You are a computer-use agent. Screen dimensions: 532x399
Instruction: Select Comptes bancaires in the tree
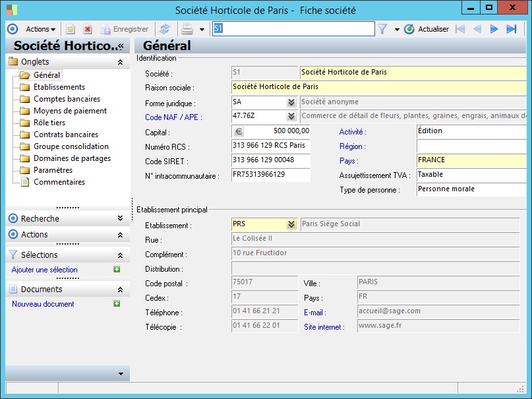67,99
